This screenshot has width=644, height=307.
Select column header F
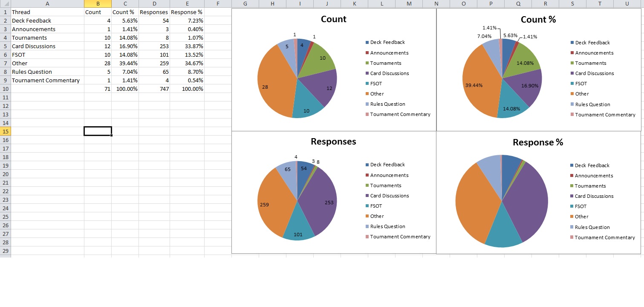[x=218, y=4]
